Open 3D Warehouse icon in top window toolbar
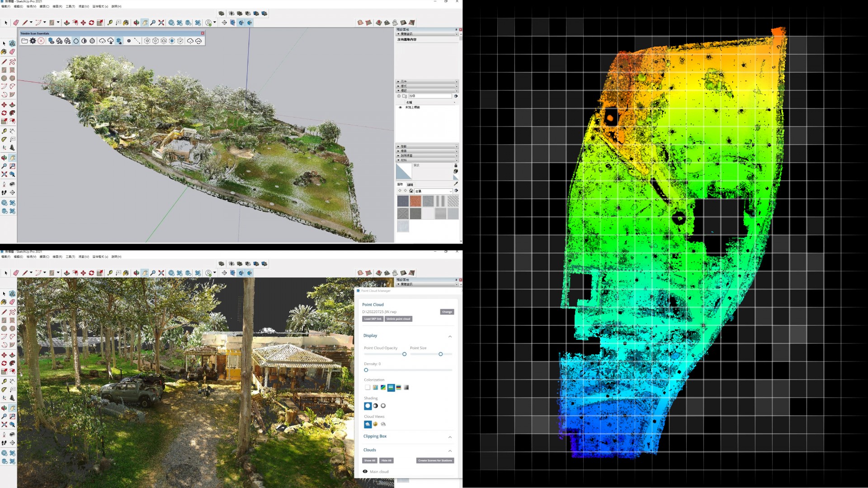Image resolution: width=868 pixels, height=488 pixels. click(171, 23)
